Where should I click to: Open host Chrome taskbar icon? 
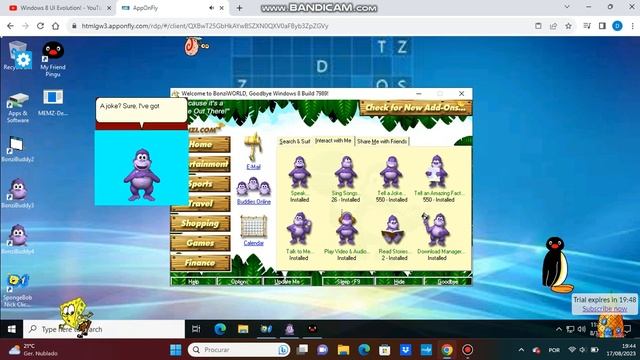(447, 350)
